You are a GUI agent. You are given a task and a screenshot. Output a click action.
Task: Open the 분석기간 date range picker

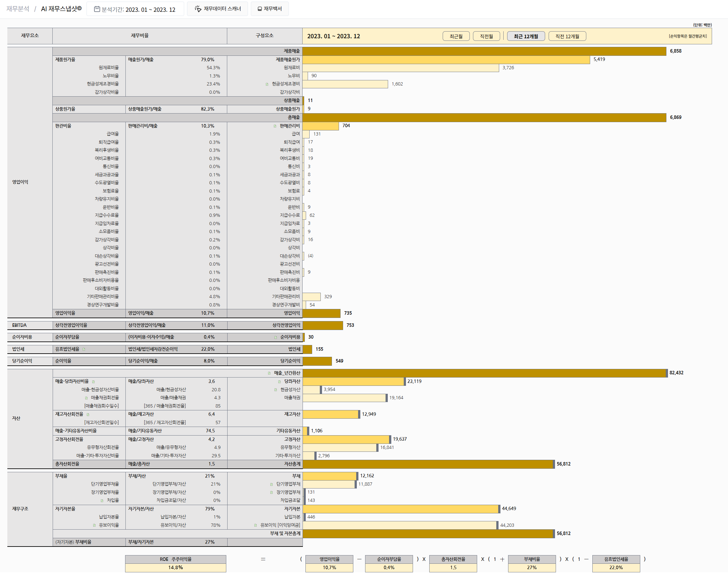click(135, 9)
